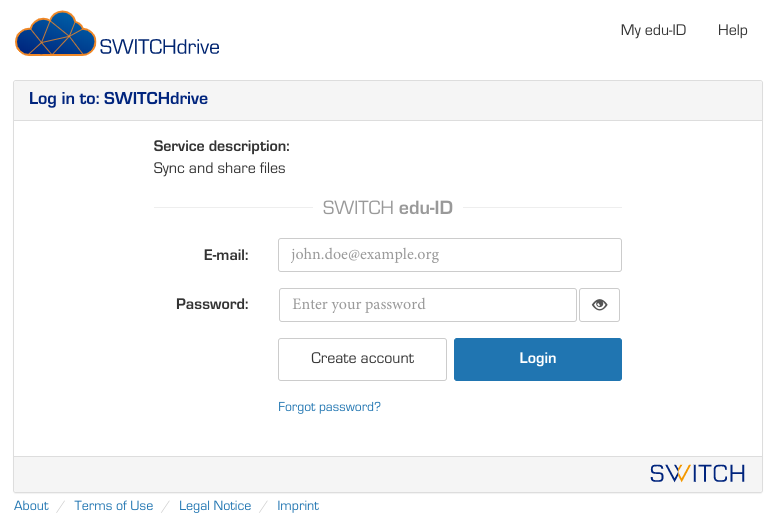Screen dimensions: 775x523
Task: Click the 'SWITCH edu-ID' heading
Action: pyautogui.click(x=388, y=208)
